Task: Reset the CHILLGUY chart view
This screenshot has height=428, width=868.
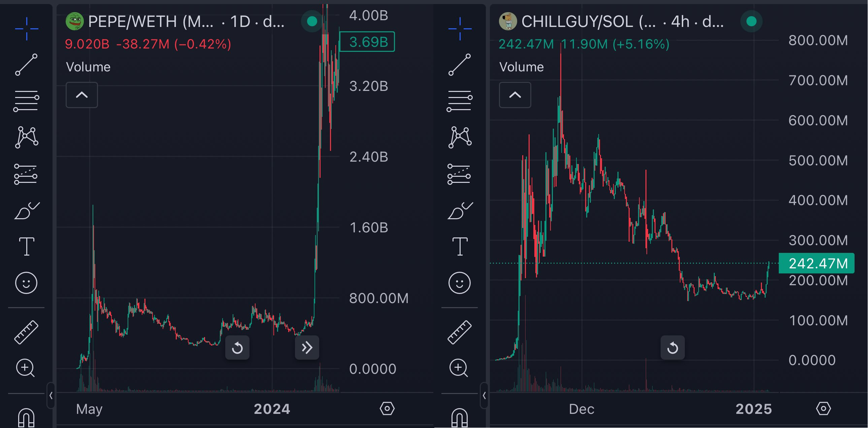Action: pyautogui.click(x=673, y=348)
